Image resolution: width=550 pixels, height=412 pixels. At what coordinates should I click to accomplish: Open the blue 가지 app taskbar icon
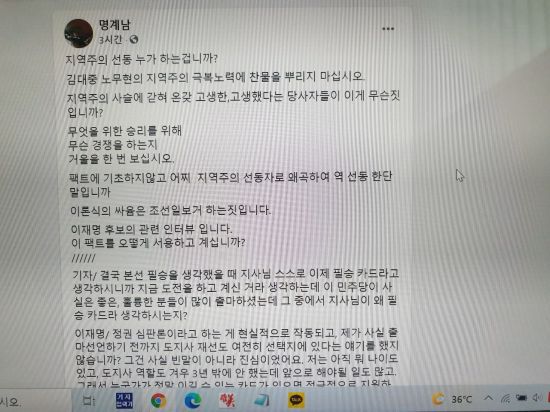(x=124, y=400)
